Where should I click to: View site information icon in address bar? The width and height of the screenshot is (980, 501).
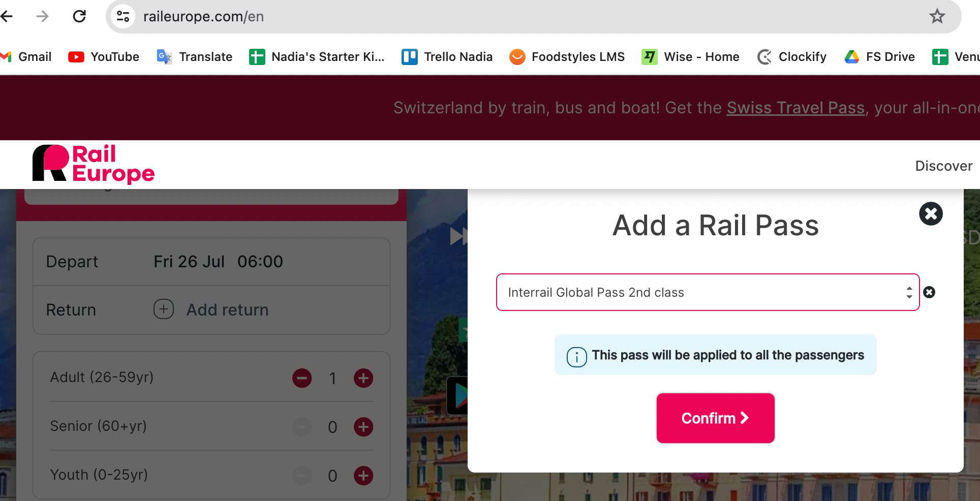click(123, 16)
